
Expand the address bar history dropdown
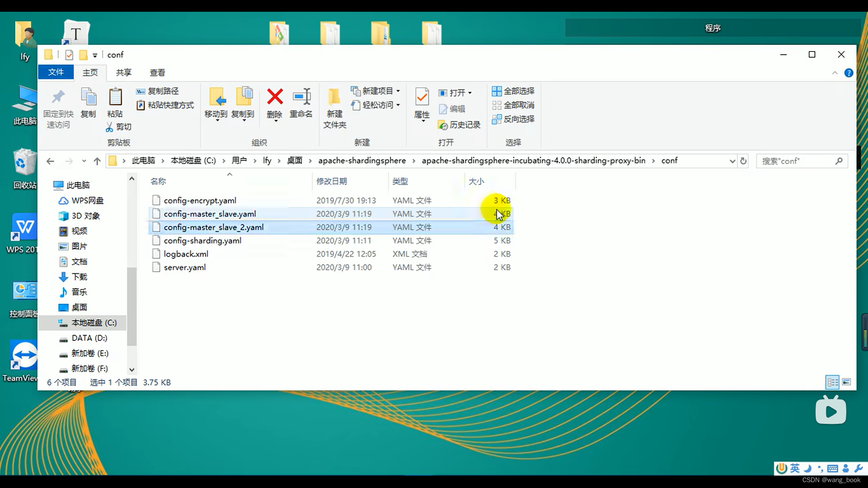[x=732, y=161]
